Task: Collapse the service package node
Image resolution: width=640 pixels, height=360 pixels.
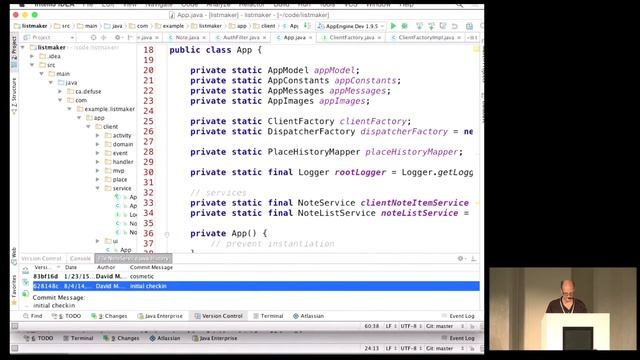Action: 98,188
